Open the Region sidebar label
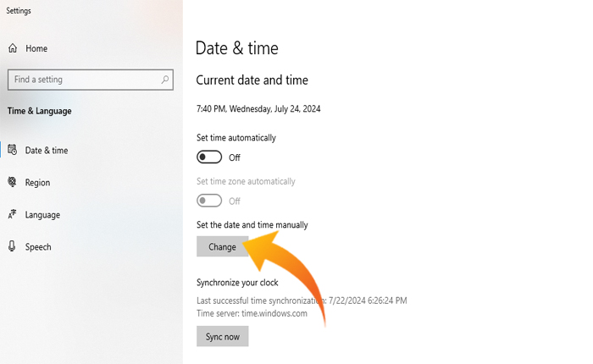This screenshot has width=593, height=364. 37,183
